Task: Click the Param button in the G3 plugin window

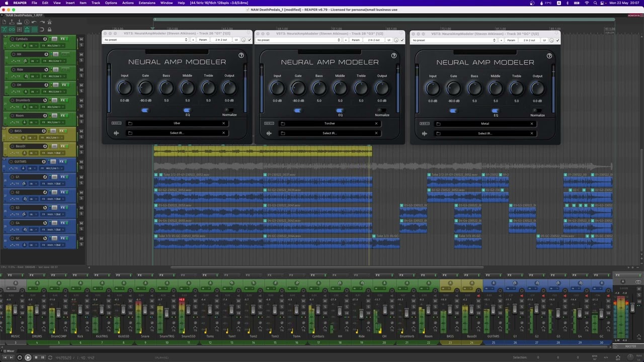Action: coord(356,40)
